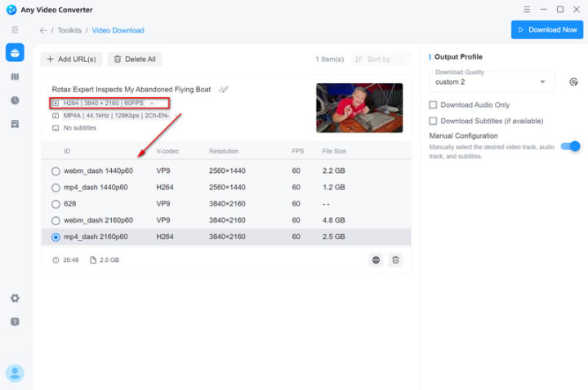The width and height of the screenshot is (588, 390).
Task: Click the 2560×1440 resolution of webm_dash row
Action: click(227, 171)
